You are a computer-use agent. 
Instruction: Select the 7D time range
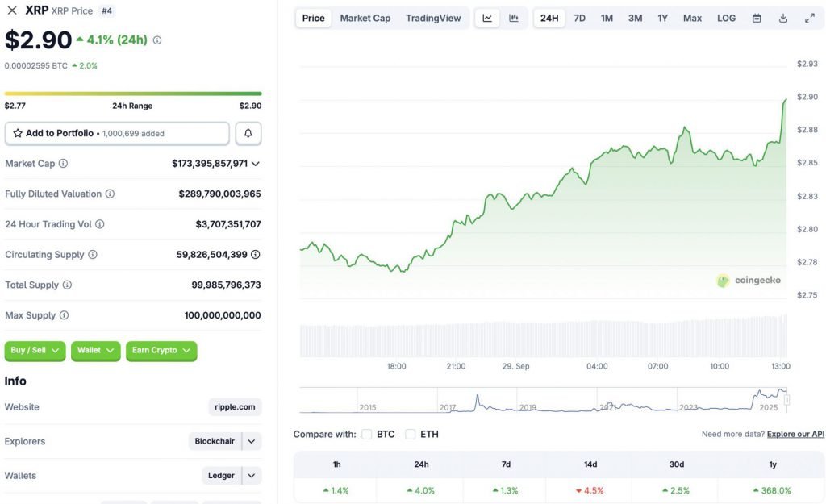[579, 18]
